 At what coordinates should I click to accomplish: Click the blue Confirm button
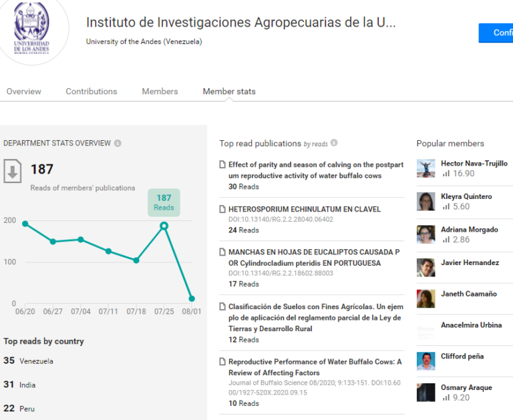[x=496, y=33]
